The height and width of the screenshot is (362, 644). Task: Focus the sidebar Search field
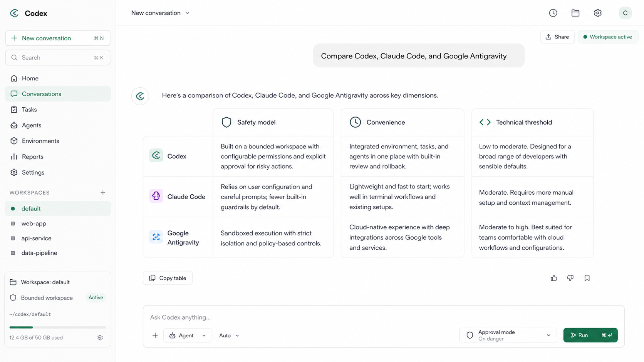click(x=58, y=58)
